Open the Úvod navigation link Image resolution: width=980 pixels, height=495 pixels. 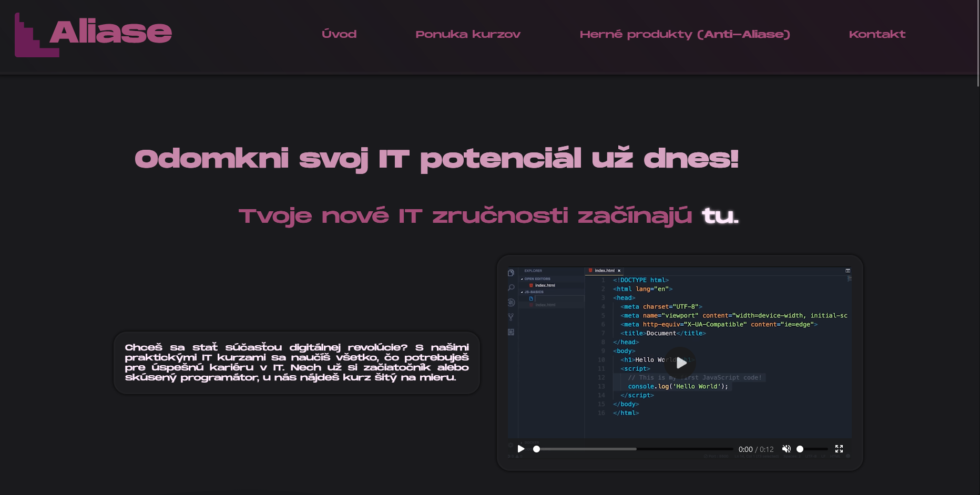(339, 34)
